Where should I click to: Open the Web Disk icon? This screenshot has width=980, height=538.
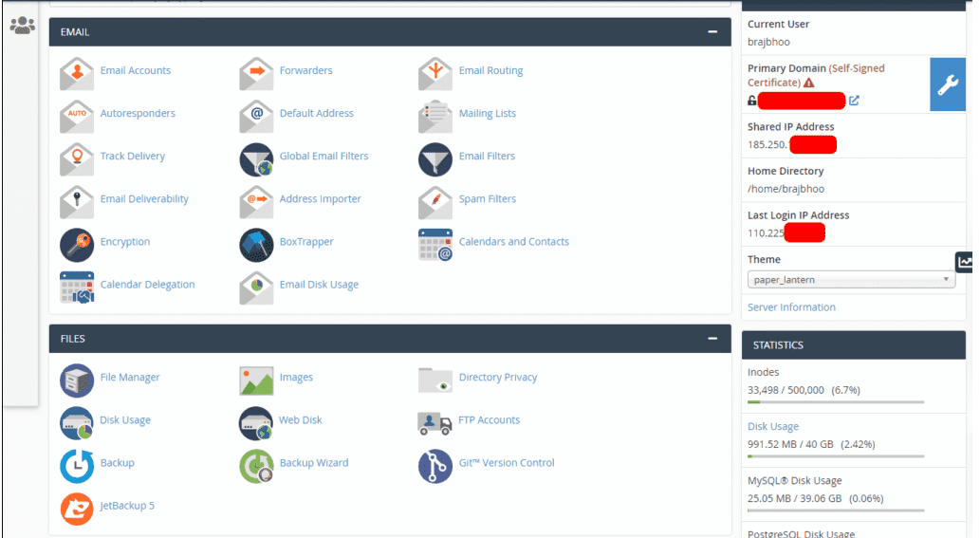tap(256, 423)
